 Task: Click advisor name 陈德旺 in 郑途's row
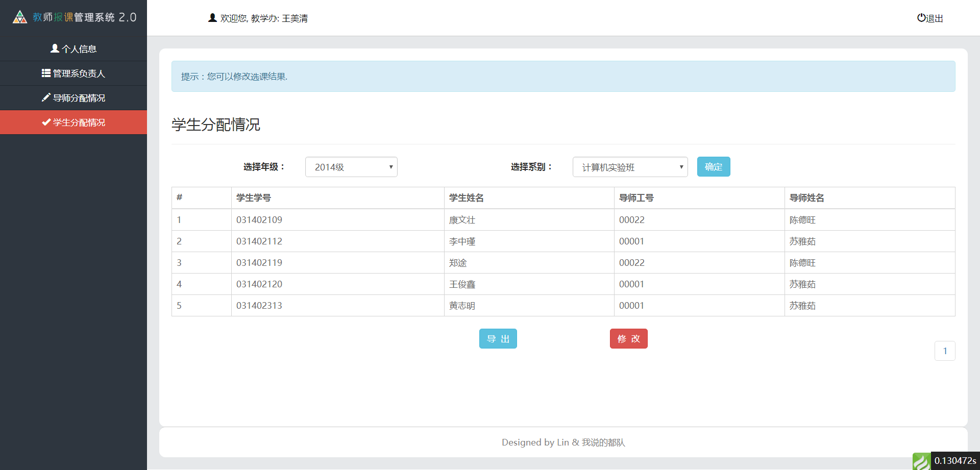[x=802, y=263]
